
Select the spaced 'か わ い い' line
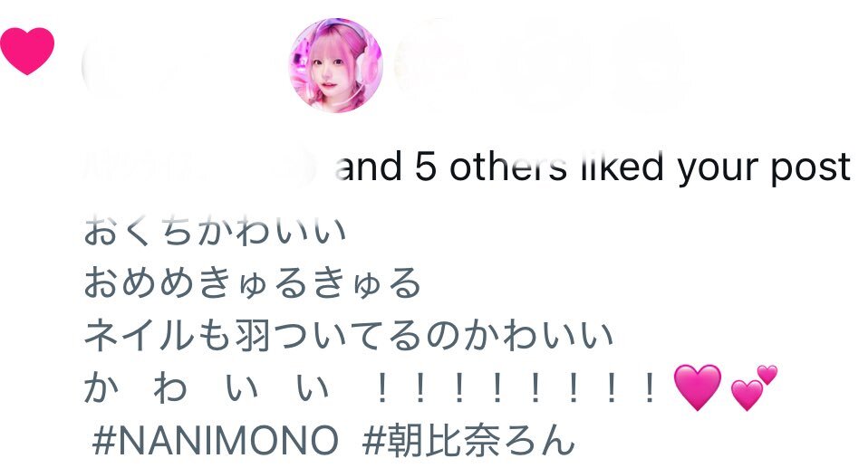(207, 387)
